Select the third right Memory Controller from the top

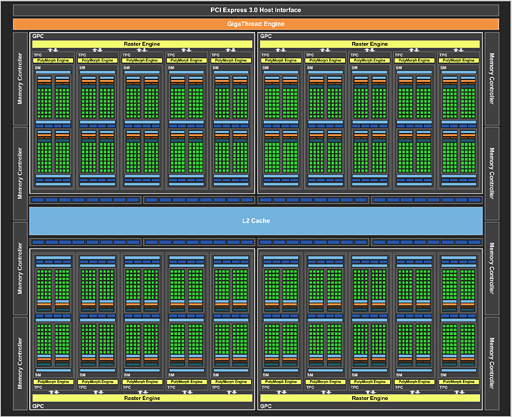(x=492, y=268)
